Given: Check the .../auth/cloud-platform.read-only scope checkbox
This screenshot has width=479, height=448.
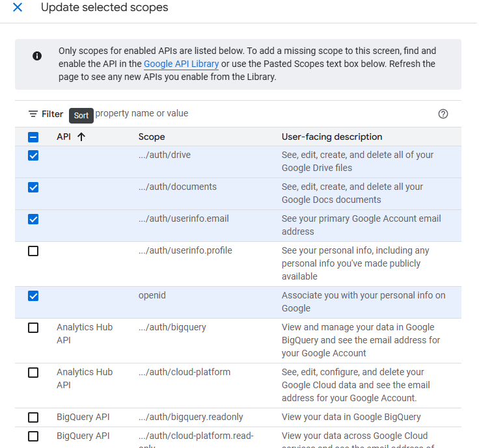Looking at the screenshot, I should click(33, 436).
